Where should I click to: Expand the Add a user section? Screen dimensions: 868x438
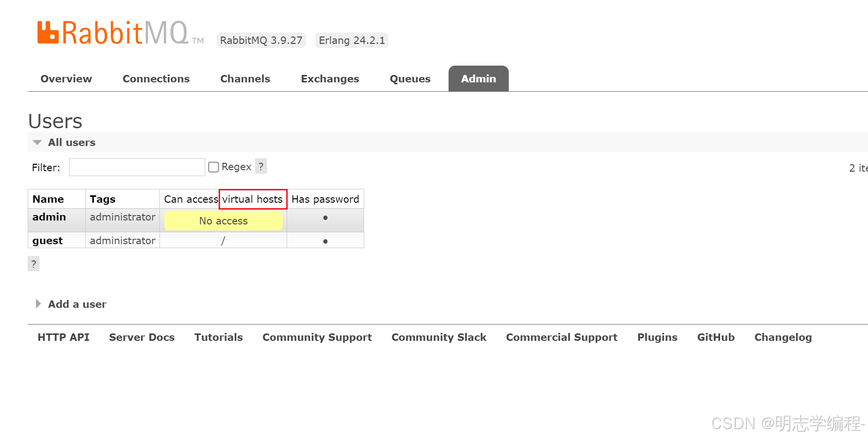(x=77, y=304)
